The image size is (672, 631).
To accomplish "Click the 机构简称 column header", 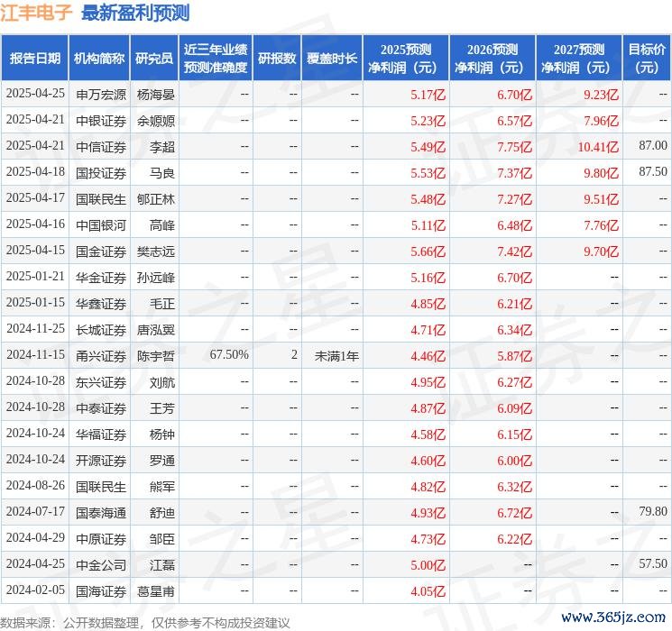I will point(99,58).
